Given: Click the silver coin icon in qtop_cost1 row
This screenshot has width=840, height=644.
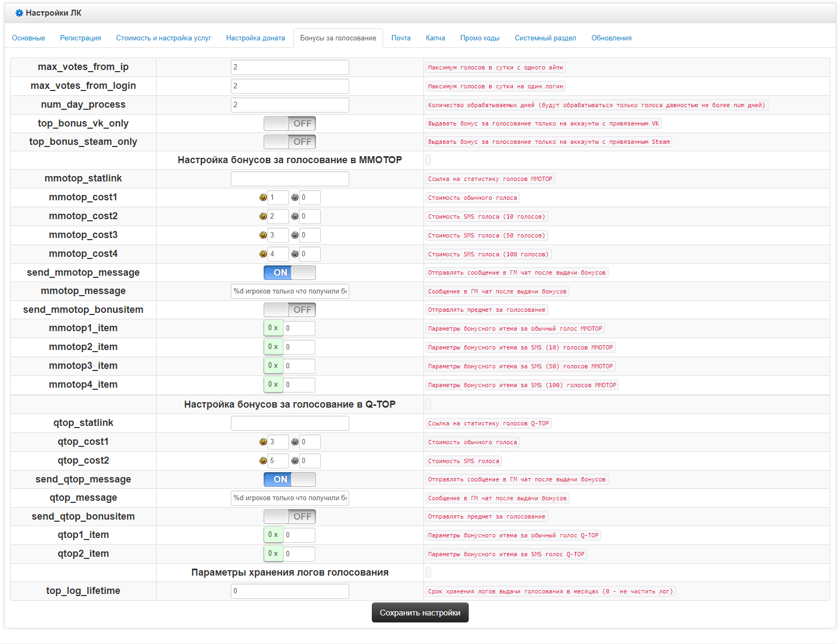Looking at the screenshot, I should coord(294,442).
